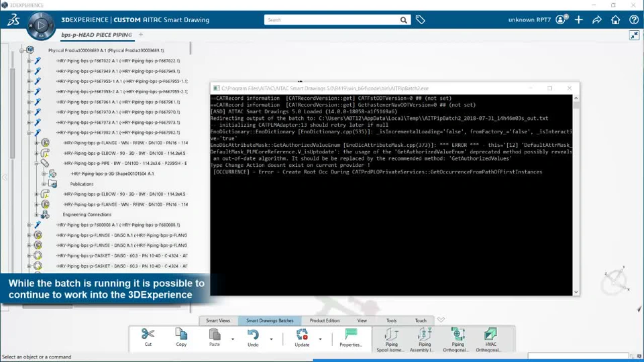Collapse HRY-Piping-bps-p-F667982 node
644x362 pixels.
(29, 133)
